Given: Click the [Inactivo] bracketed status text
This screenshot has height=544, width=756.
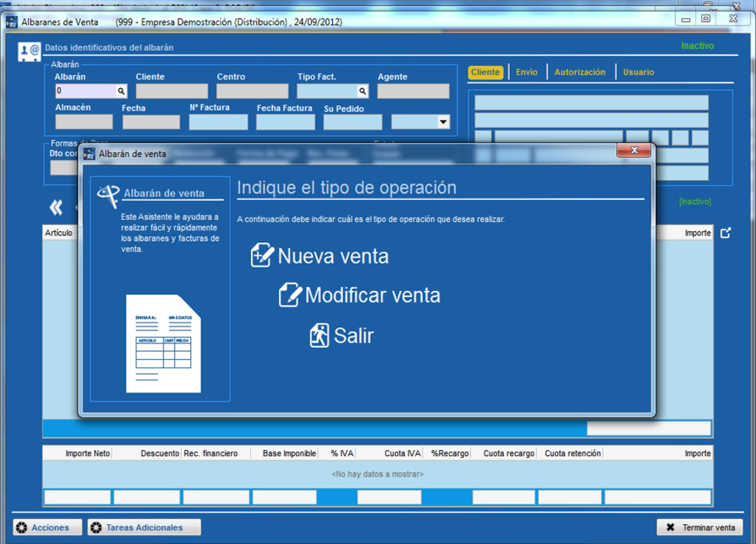Looking at the screenshot, I should (695, 201).
